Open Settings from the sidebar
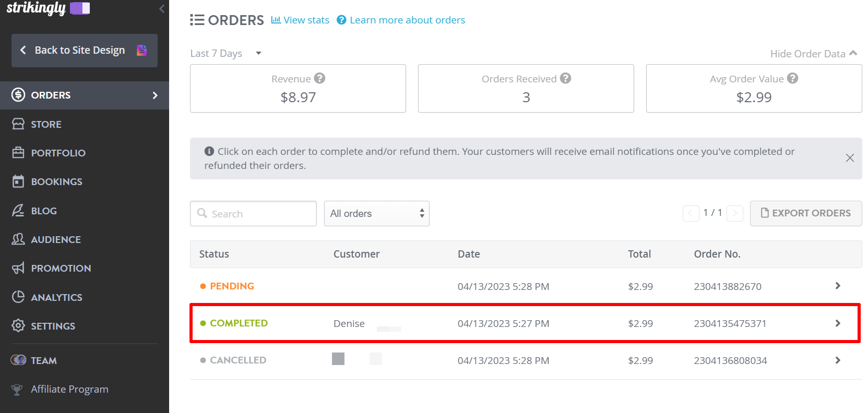 (53, 326)
